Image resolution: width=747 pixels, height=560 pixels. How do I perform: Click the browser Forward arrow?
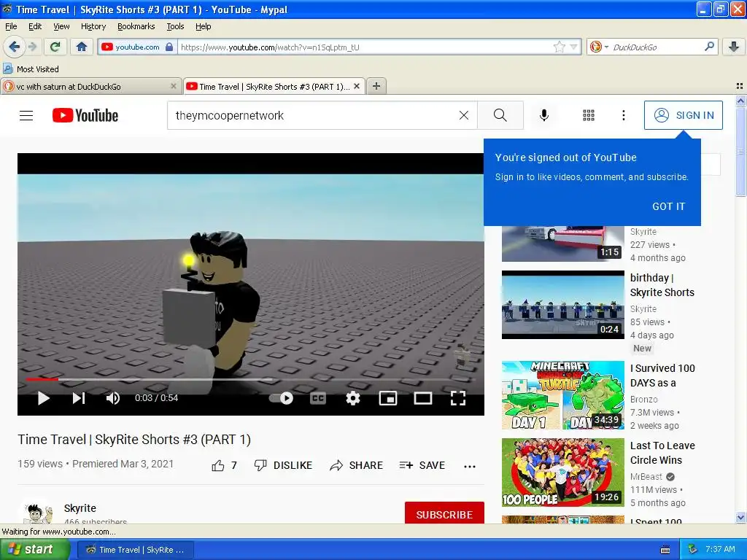click(x=32, y=47)
